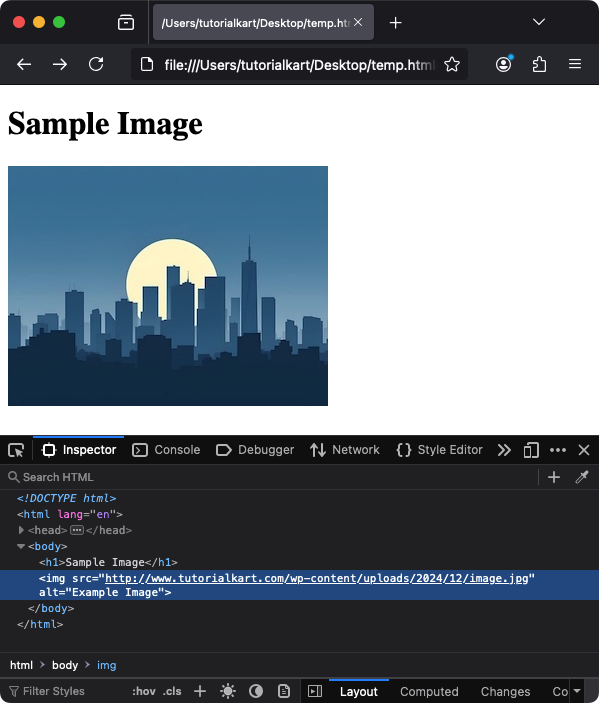The height and width of the screenshot is (703, 599).
Task: Open the Extensions puzzle icon
Action: coord(539,65)
